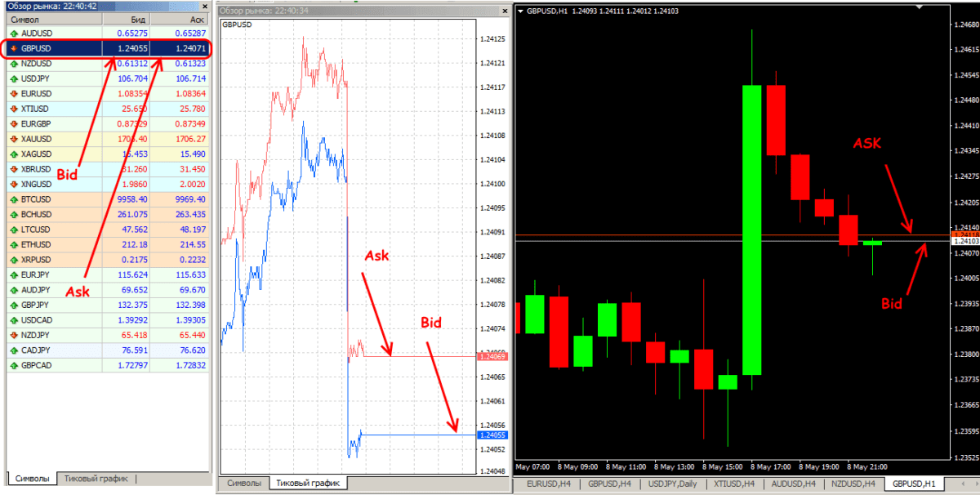Switch to the inactive Тиковый график tab
This screenshot has width=980, height=495.
pos(95,479)
